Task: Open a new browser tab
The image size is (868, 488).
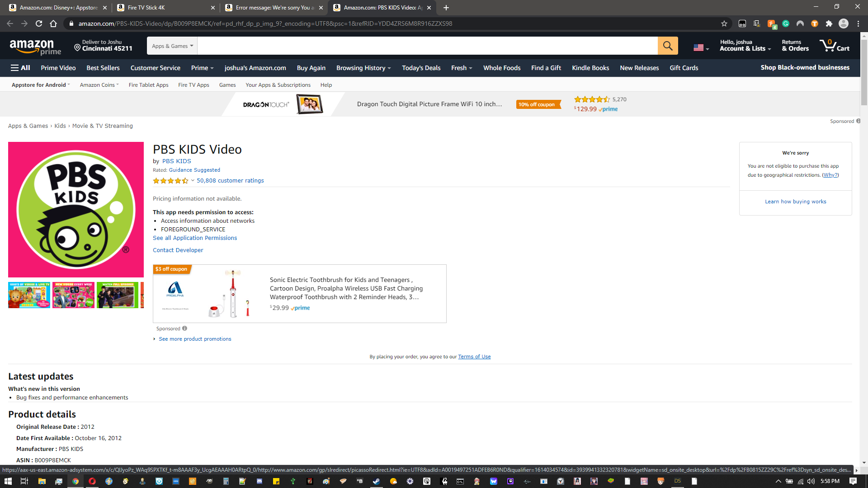Action: (x=446, y=8)
